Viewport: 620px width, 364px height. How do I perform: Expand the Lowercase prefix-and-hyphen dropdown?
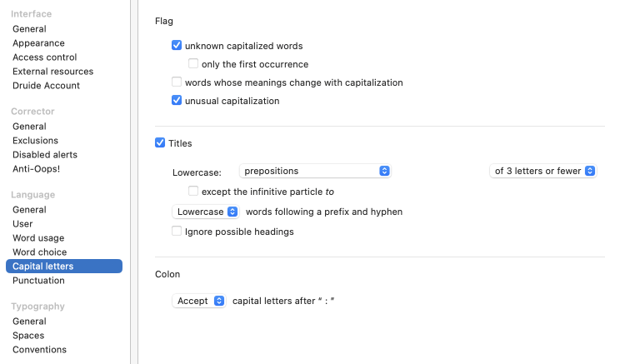[206, 212]
